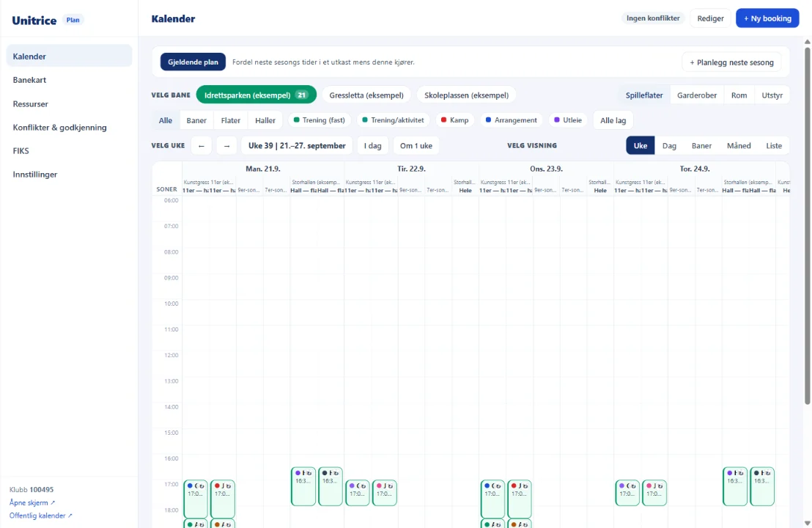Click the vertical page scrollbar

(808, 227)
